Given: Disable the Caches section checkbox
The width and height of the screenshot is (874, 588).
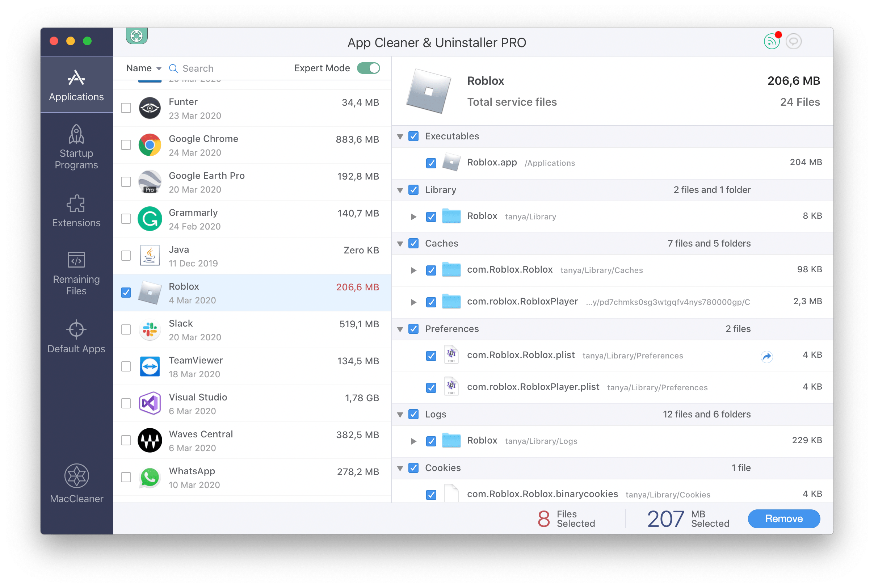Looking at the screenshot, I should (x=413, y=243).
